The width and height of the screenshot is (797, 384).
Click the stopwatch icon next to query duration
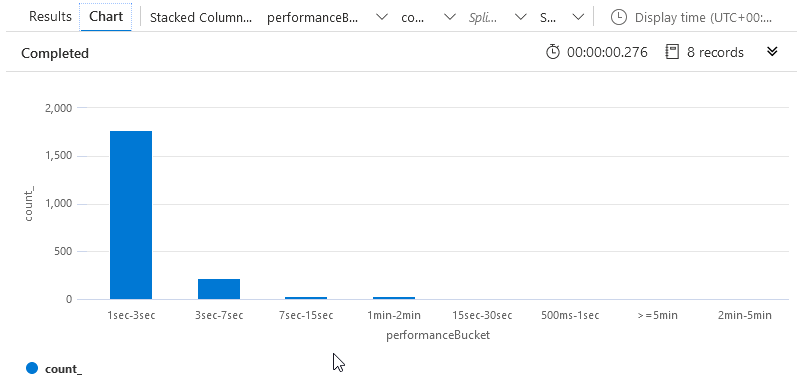(x=553, y=52)
